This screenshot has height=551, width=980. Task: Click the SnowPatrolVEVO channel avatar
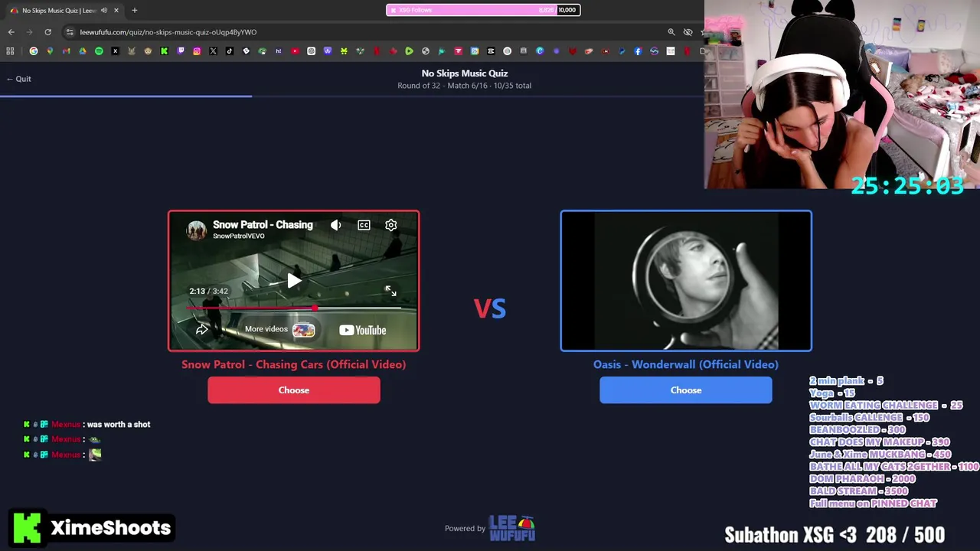[197, 230]
